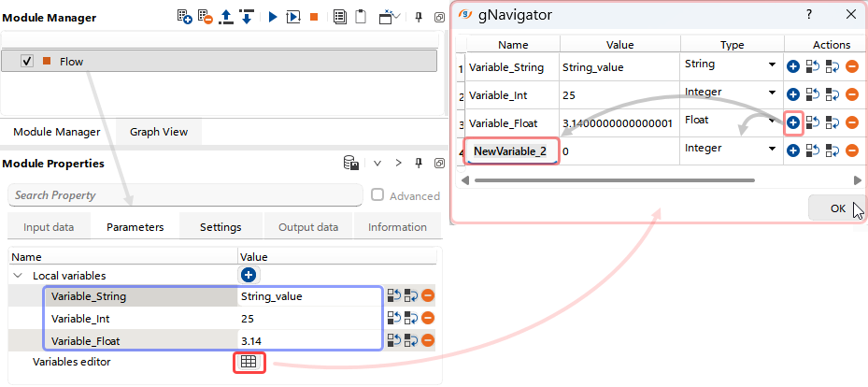Image resolution: width=868 pixels, height=387 pixels.
Task: Open the Input data tab
Action: pos(49,227)
